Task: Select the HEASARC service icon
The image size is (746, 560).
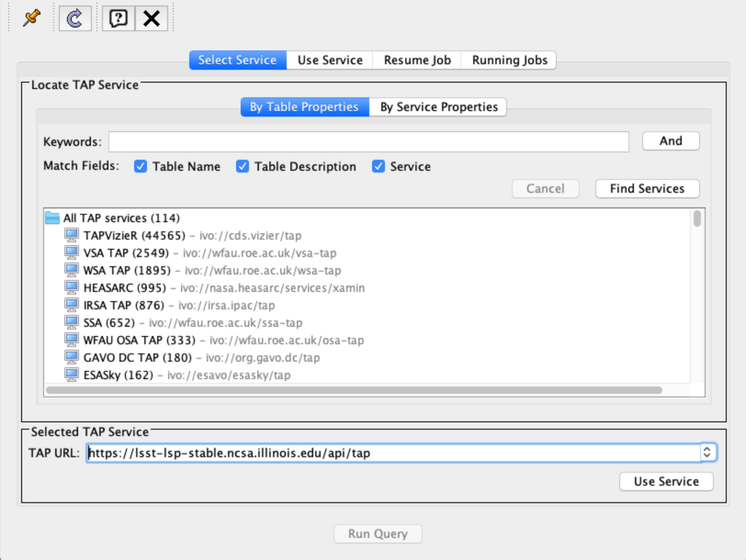Action: point(72,288)
